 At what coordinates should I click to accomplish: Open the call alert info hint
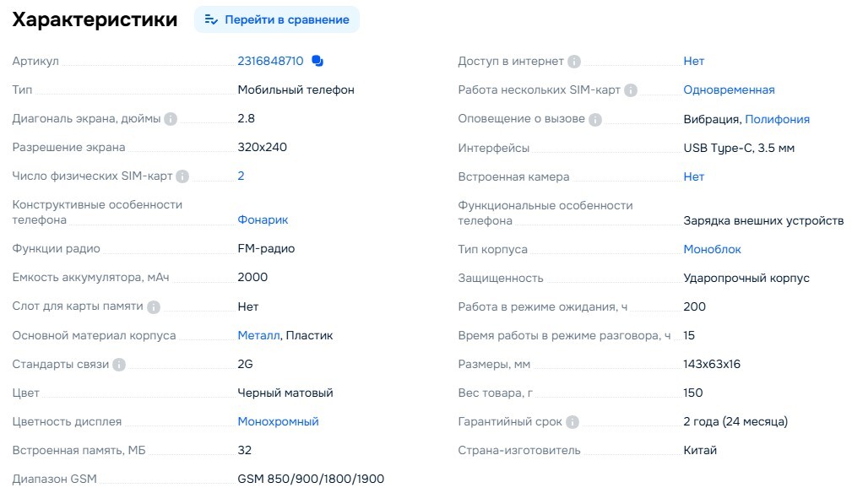click(594, 118)
